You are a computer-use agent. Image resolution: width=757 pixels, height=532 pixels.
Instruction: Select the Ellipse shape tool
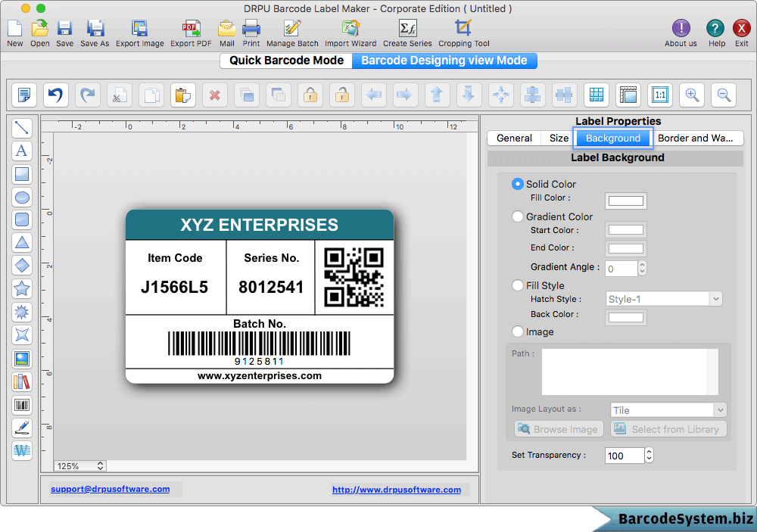[x=22, y=197]
